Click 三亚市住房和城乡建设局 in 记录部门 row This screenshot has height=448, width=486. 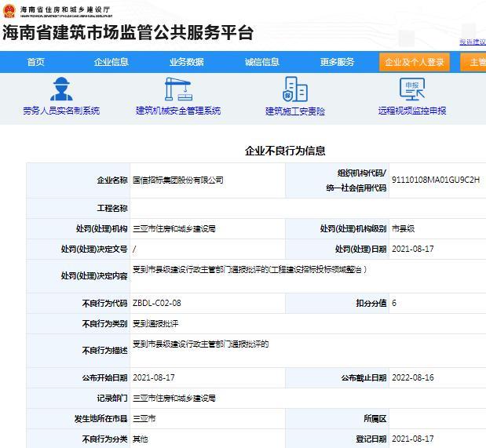click(174, 398)
